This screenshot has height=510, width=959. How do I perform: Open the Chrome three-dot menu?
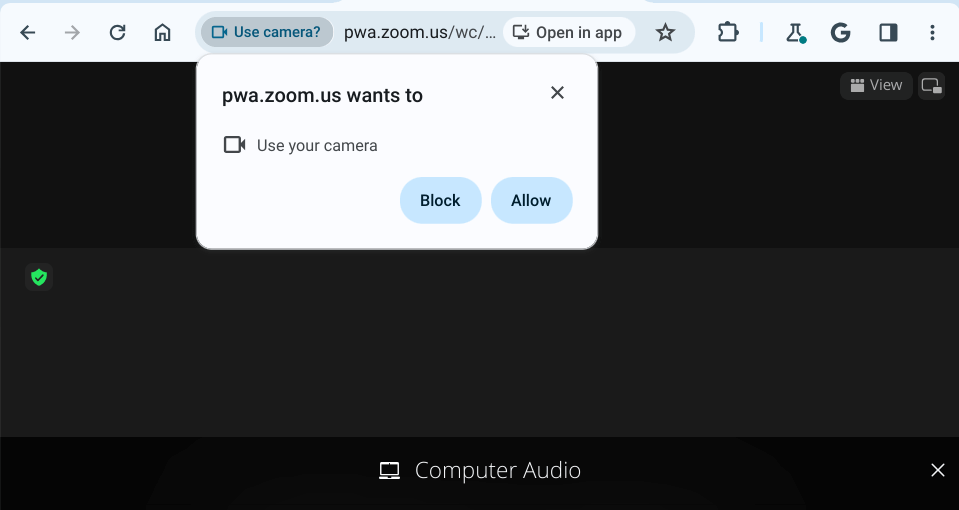click(932, 33)
